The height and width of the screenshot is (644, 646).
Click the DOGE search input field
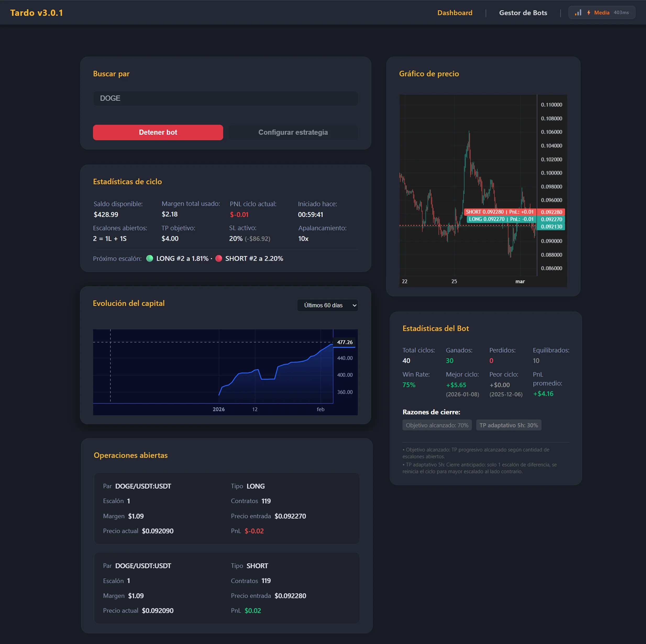pos(225,98)
